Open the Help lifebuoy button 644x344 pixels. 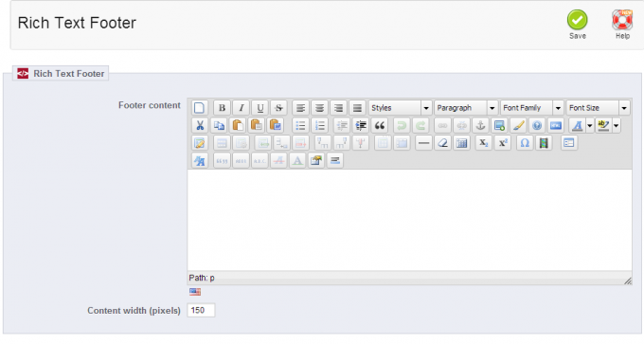click(622, 25)
